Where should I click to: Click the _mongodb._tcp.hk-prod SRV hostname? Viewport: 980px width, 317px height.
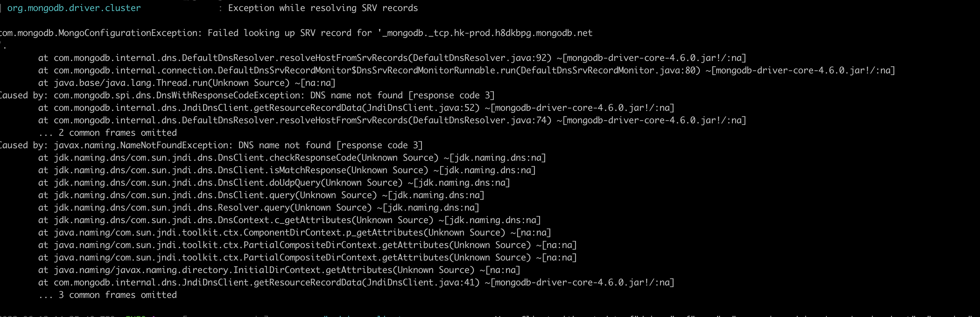487,33
